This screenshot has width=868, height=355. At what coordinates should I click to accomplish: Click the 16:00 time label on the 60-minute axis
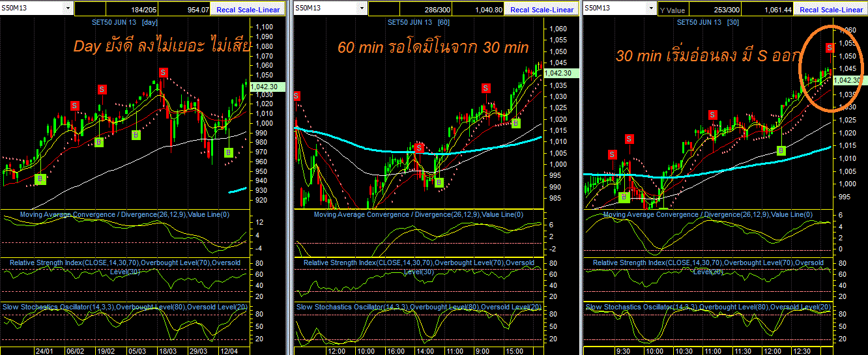(x=394, y=350)
